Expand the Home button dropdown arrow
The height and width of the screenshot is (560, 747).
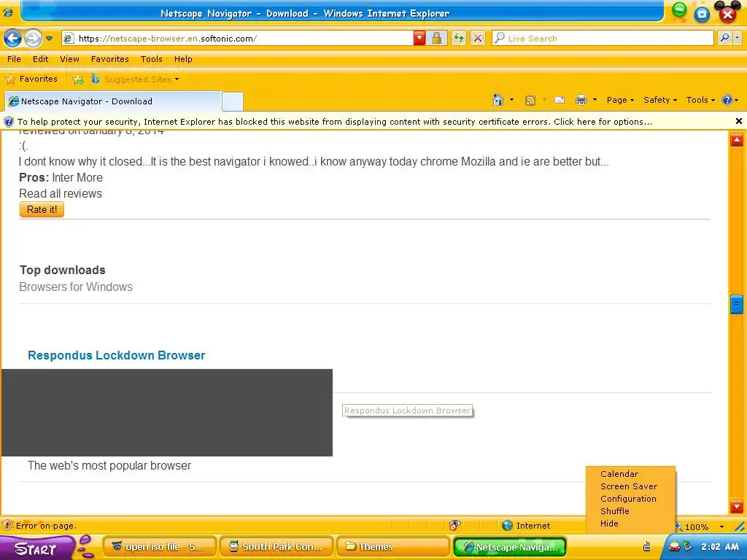click(x=511, y=100)
